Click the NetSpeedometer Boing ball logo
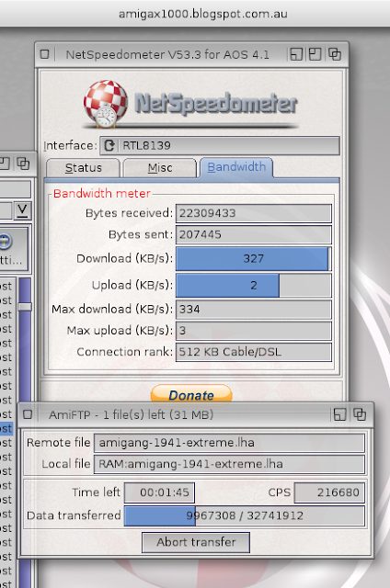 pos(106,103)
